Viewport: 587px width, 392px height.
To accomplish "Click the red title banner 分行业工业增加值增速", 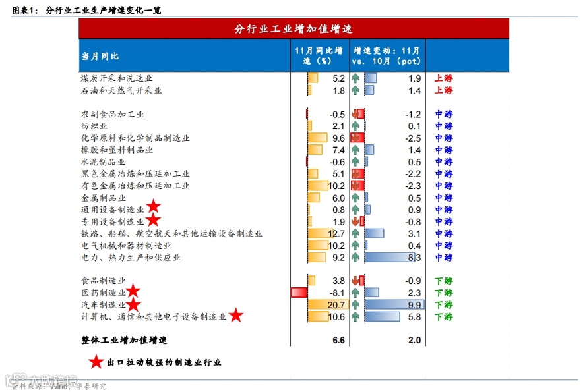I will point(294,29).
